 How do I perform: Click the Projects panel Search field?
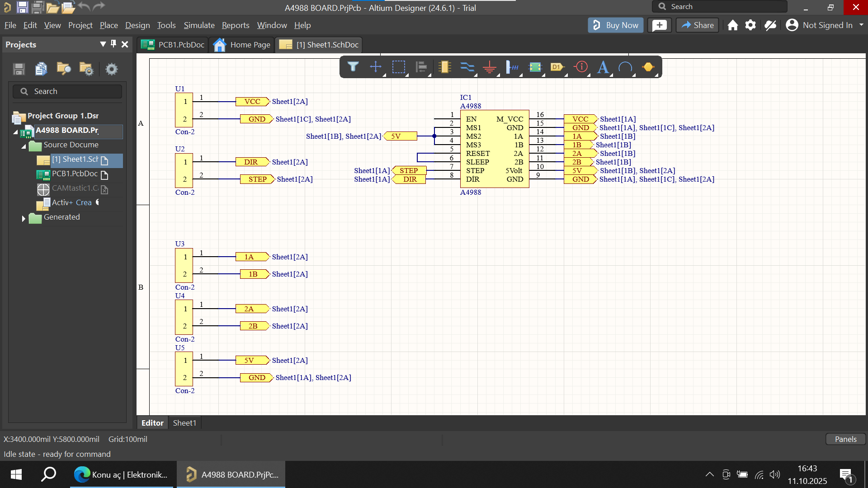(x=68, y=91)
